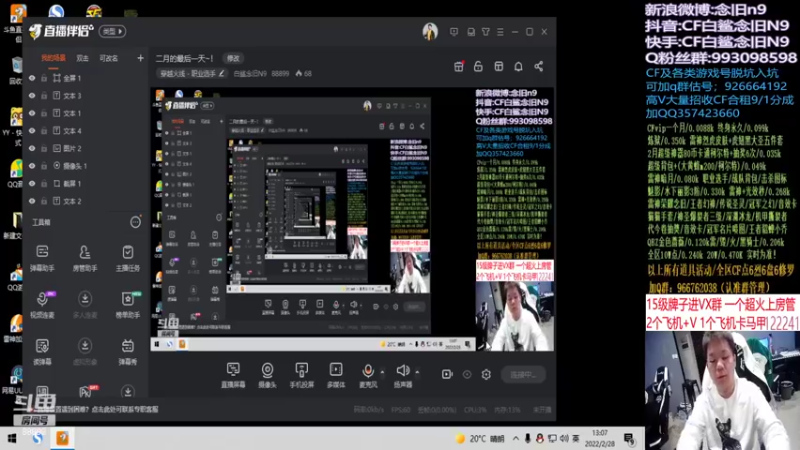Viewport: 800px width, 450px height.
Task: Open the 读弹幕 tool
Action: click(42, 351)
